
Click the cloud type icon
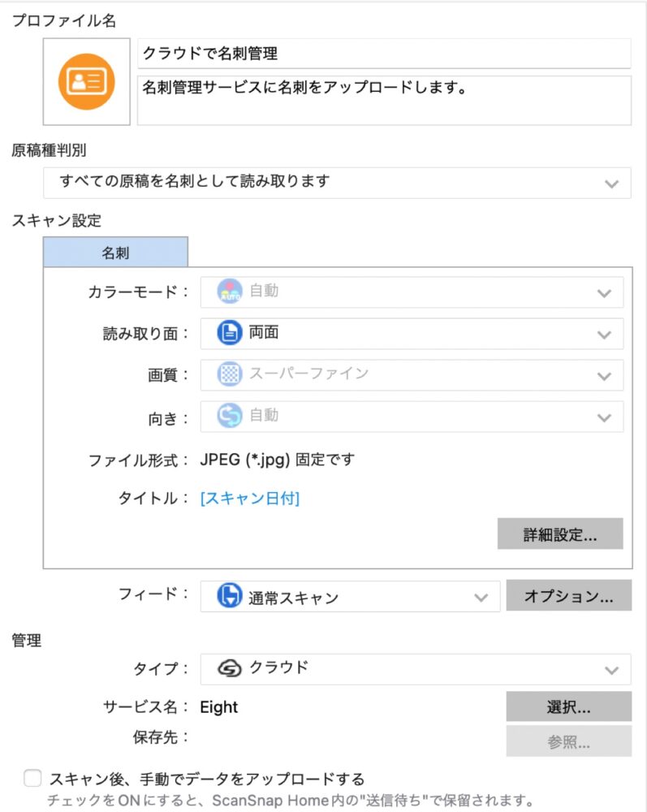[230, 668]
